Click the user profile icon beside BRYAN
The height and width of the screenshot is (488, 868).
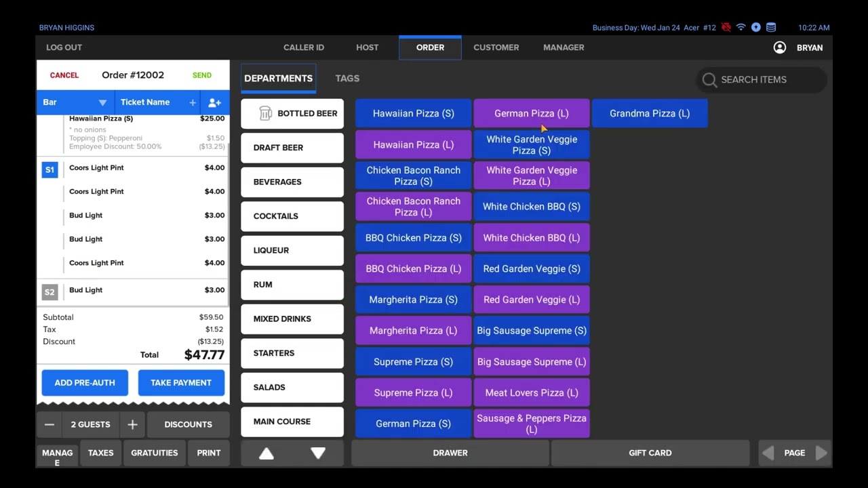pyautogui.click(x=780, y=47)
